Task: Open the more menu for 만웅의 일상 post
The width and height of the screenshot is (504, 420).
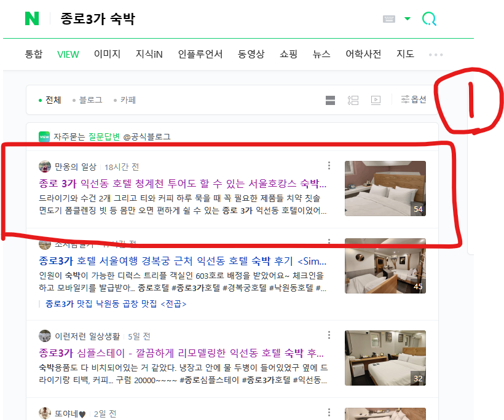Action: [329, 165]
